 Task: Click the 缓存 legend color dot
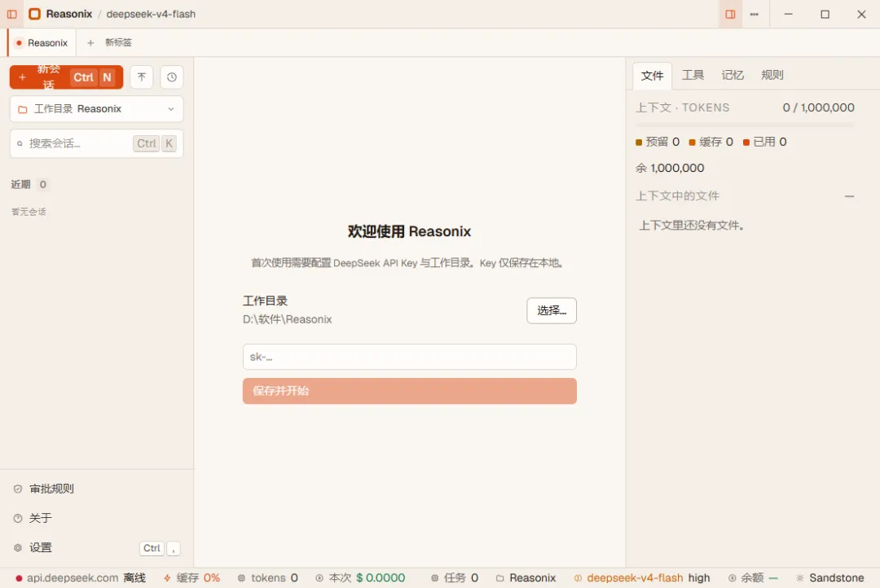click(x=692, y=143)
